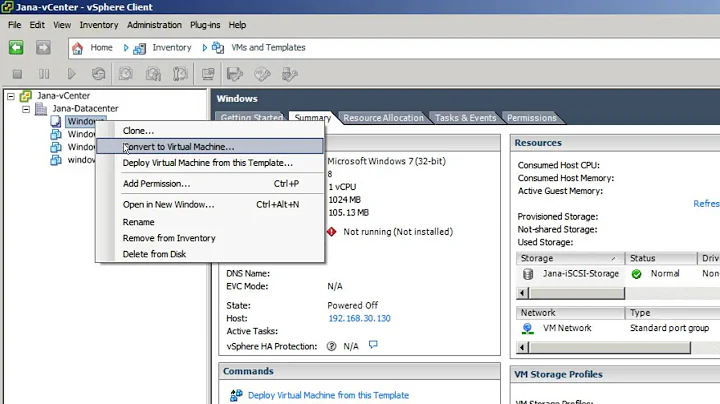The height and width of the screenshot is (404, 720).
Task: Open the Plug-ins menu
Action: (x=205, y=25)
